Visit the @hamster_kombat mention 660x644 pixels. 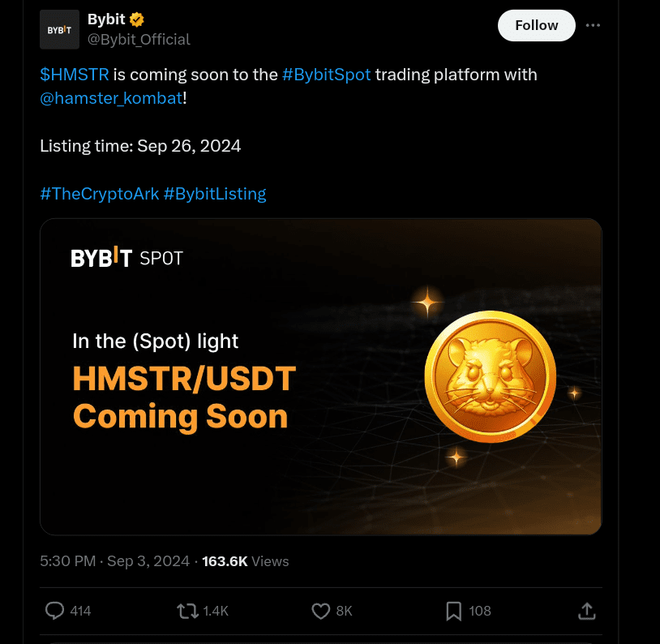pos(110,98)
